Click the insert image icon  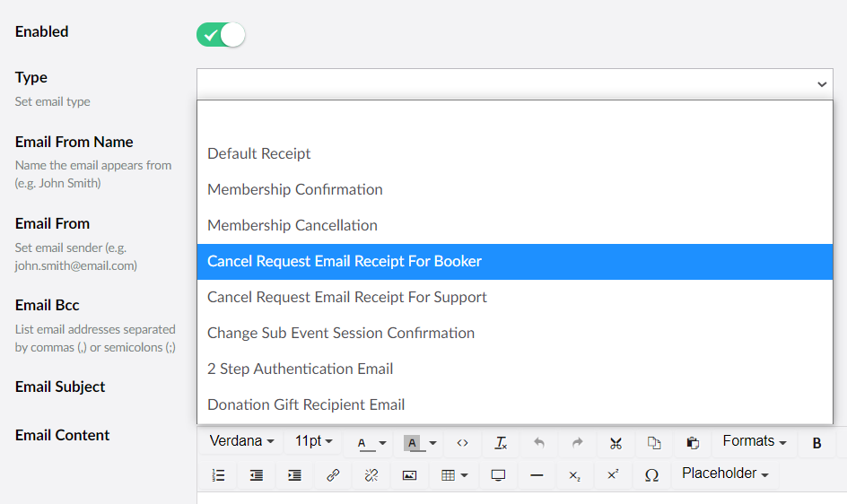409,475
